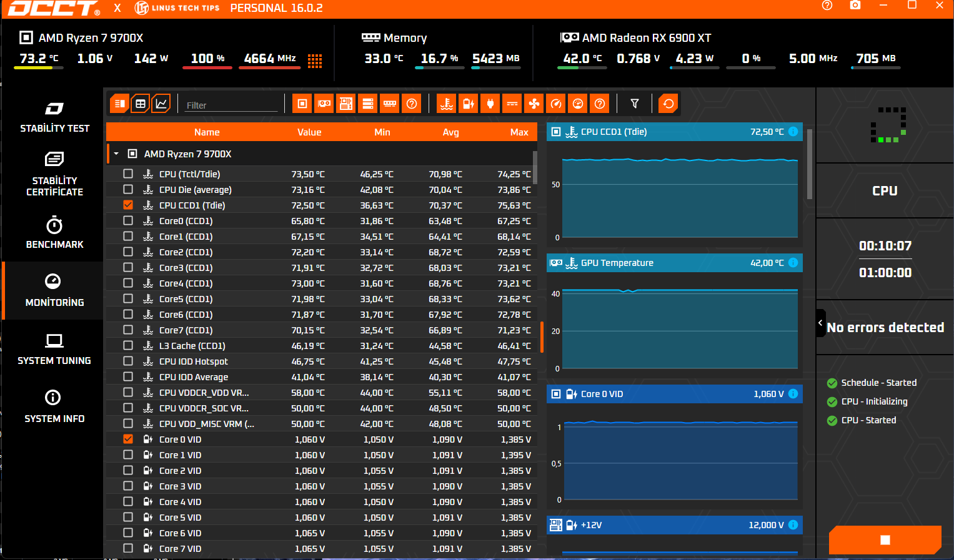Open help from the title bar question mark
Screen dimensions: 954x560
pyautogui.click(x=827, y=6)
